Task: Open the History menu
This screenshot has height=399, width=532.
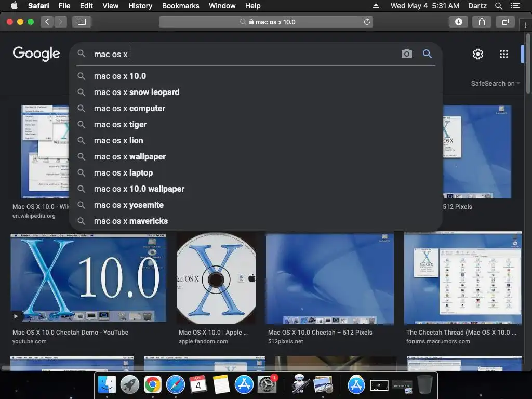Action: click(140, 6)
